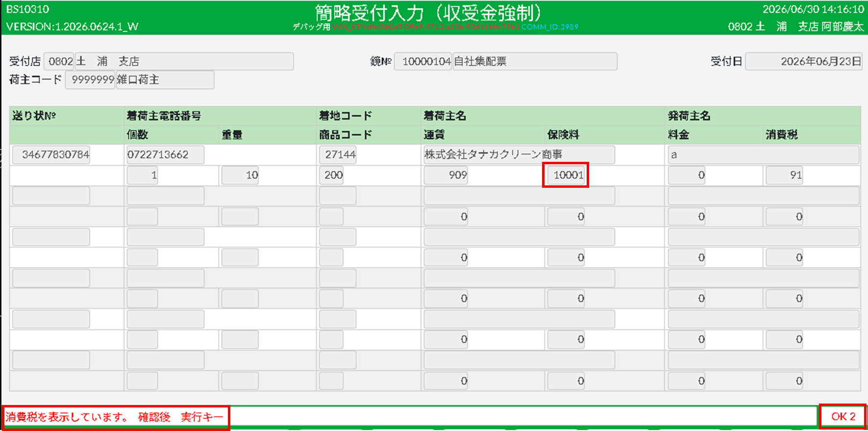Click the 消費税 field showing 91
This screenshot has width=868, height=431.
[x=784, y=176]
